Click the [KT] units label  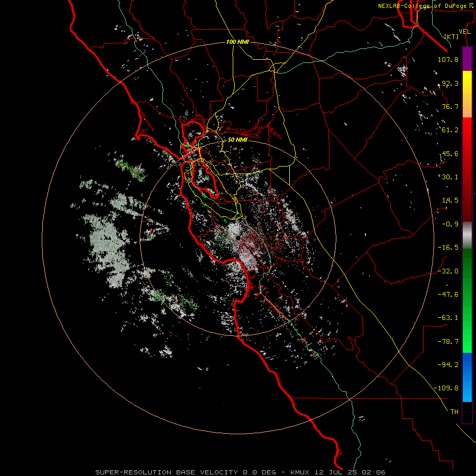[x=452, y=36]
